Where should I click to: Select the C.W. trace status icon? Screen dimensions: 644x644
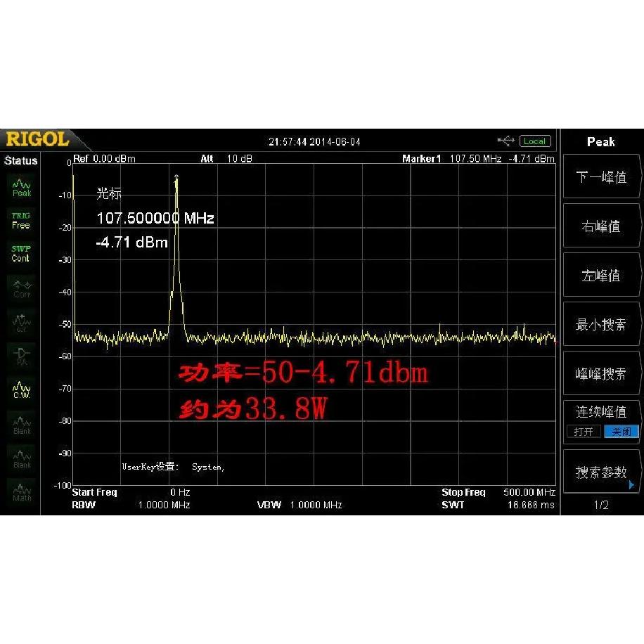[x=21, y=390]
